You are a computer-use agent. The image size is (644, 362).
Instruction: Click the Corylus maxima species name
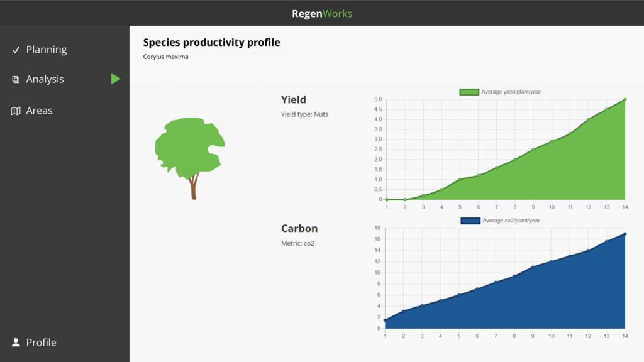click(x=165, y=57)
